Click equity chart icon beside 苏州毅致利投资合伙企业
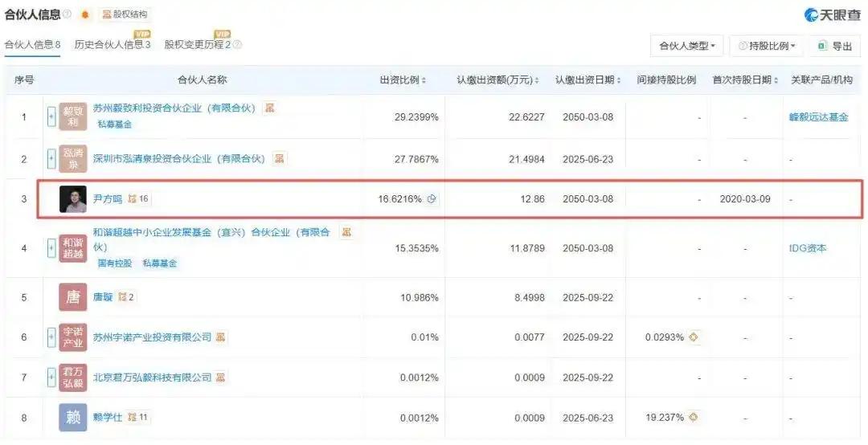 (x=269, y=108)
